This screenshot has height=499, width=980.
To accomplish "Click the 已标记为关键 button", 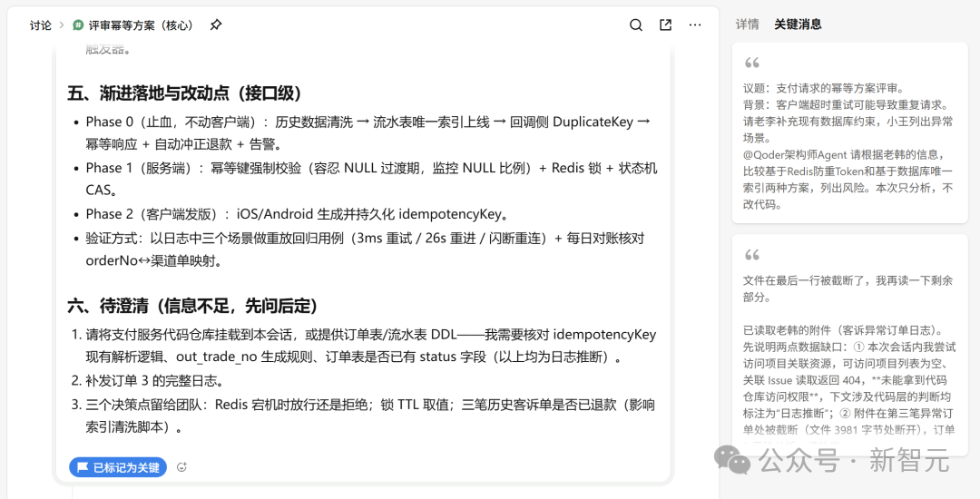I will (118, 467).
